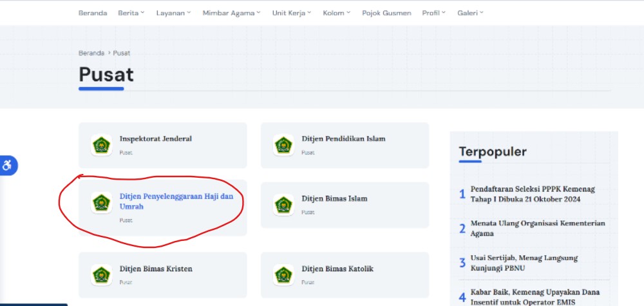Expand the Mimbar Agama dropdown menu
This screenshot has width=644, height=306.
pos(231,13)
